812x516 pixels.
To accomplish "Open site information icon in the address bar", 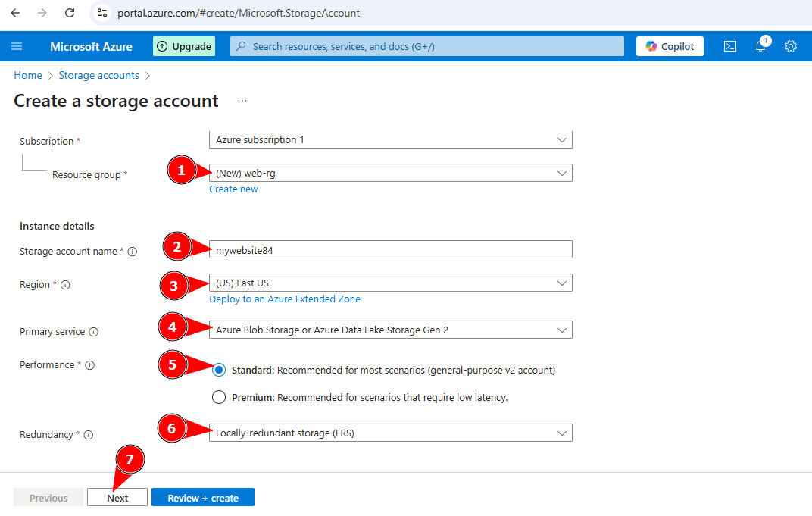I will point(102,13).
